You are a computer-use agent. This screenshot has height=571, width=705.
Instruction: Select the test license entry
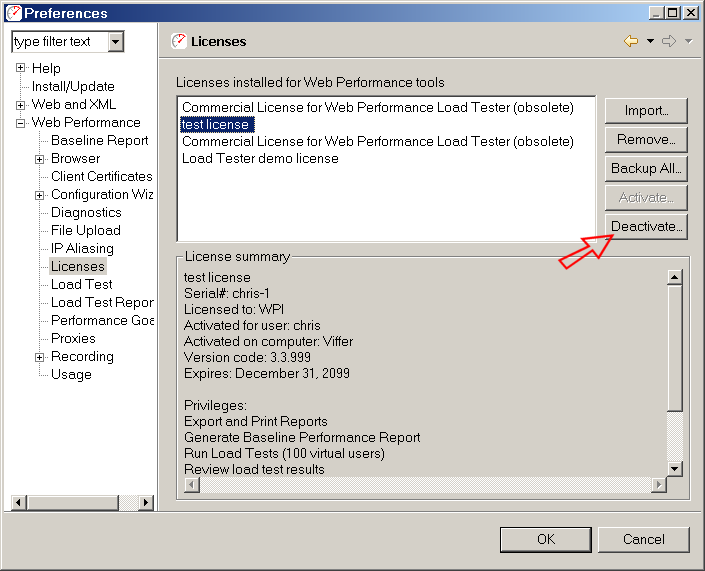point(218,125)
